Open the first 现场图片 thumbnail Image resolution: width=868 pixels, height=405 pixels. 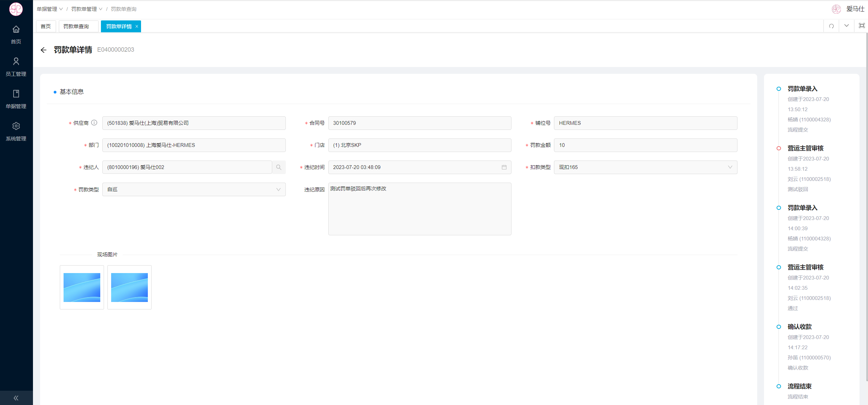coord(82,287)
